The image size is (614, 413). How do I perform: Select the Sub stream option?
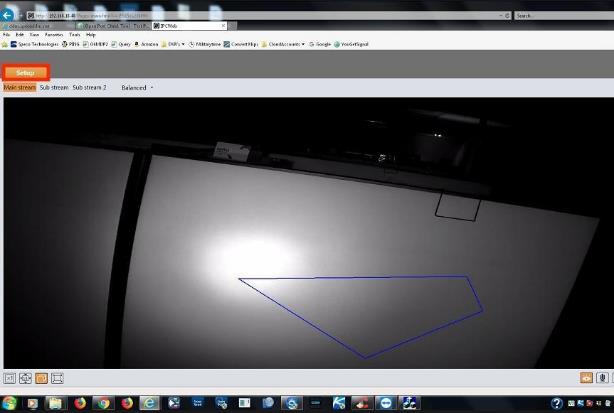[54, 88]
